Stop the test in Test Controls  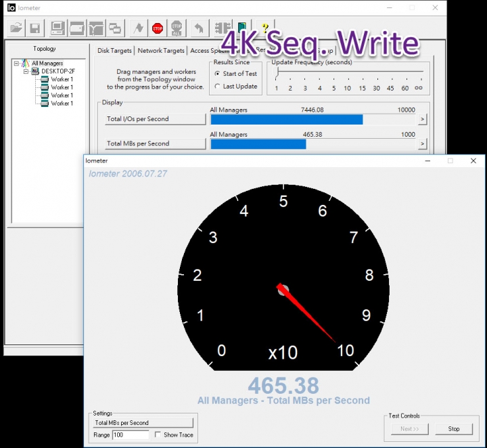pyautogui.click(x=454, y=429)
